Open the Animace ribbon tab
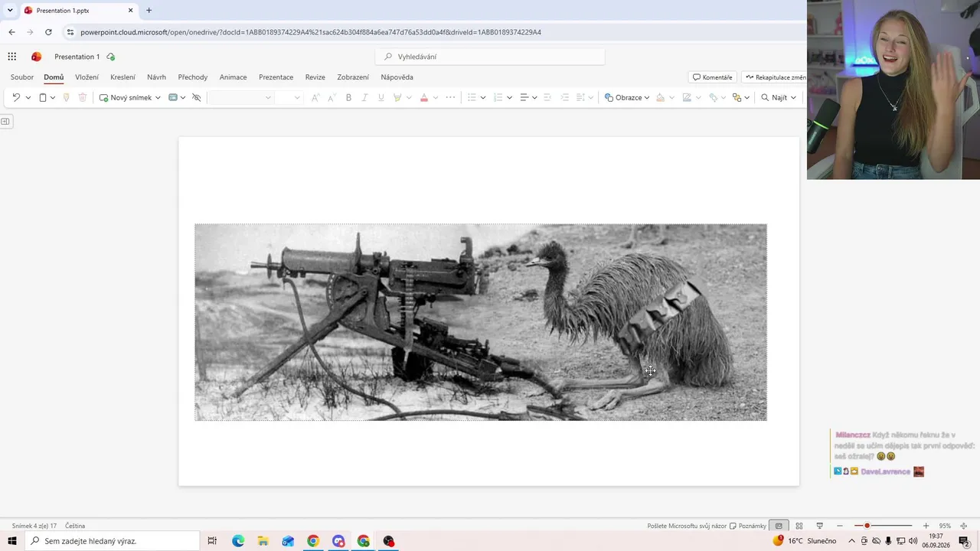 (x=233, y=77)
